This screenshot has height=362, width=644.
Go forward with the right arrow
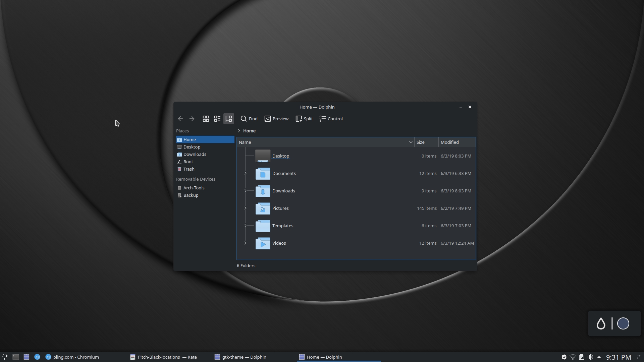[x=192, y=119]
